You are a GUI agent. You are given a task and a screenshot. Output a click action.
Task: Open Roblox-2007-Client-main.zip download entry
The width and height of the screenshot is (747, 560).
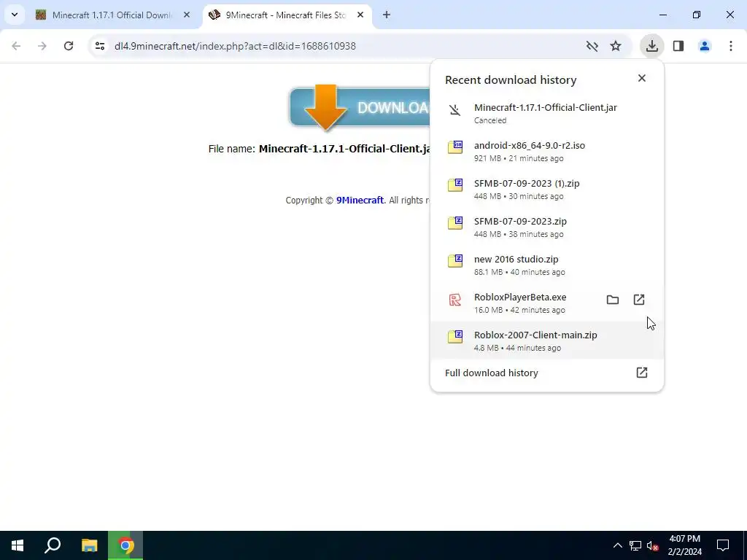(546, 341)
